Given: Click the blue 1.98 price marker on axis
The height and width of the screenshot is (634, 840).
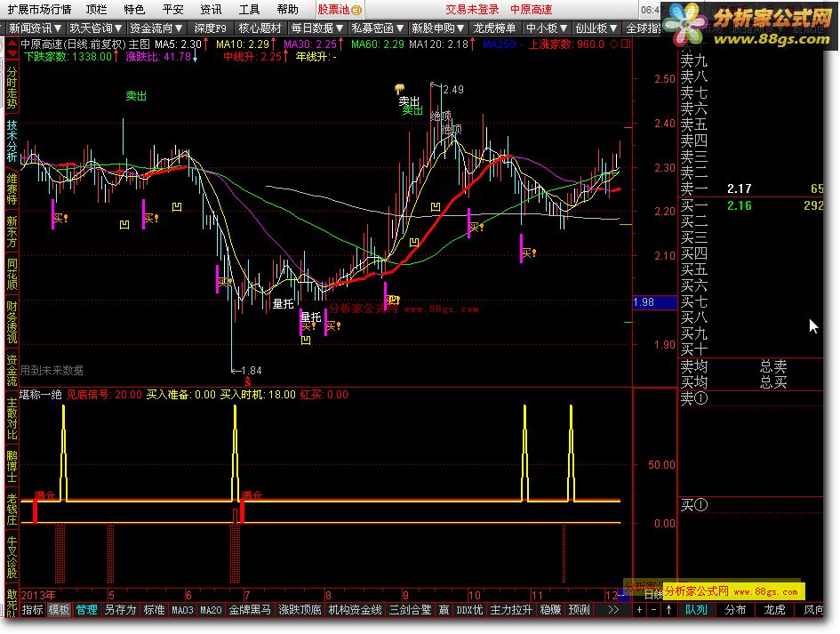Looking at the screenshot, I should coord(654,302).
